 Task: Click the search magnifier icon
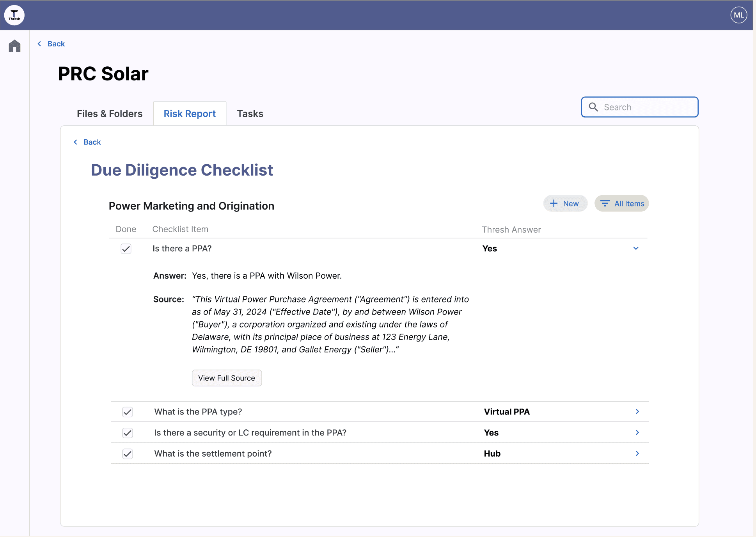click(593, 107)
